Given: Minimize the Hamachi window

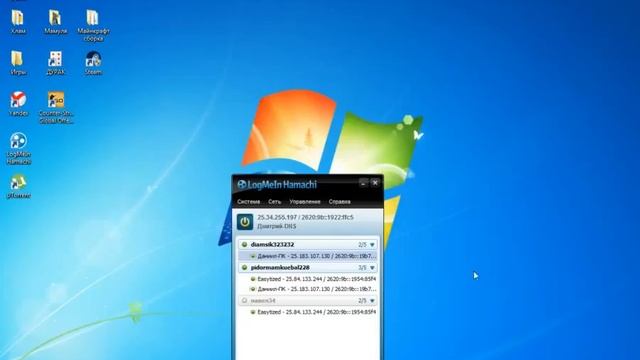Looking at the screenshot, I should [x=363, y=183].
